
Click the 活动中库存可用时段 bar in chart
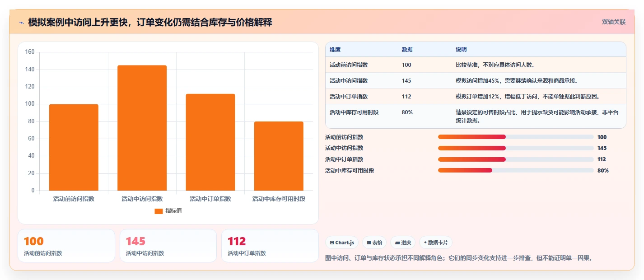279,156
